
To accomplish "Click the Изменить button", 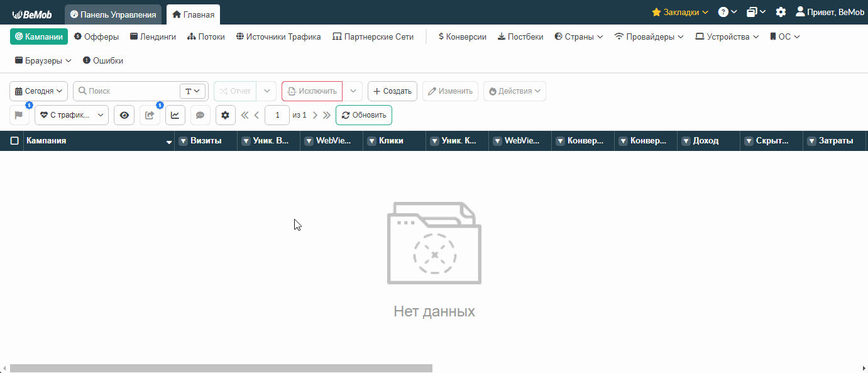I will (450, 91).
